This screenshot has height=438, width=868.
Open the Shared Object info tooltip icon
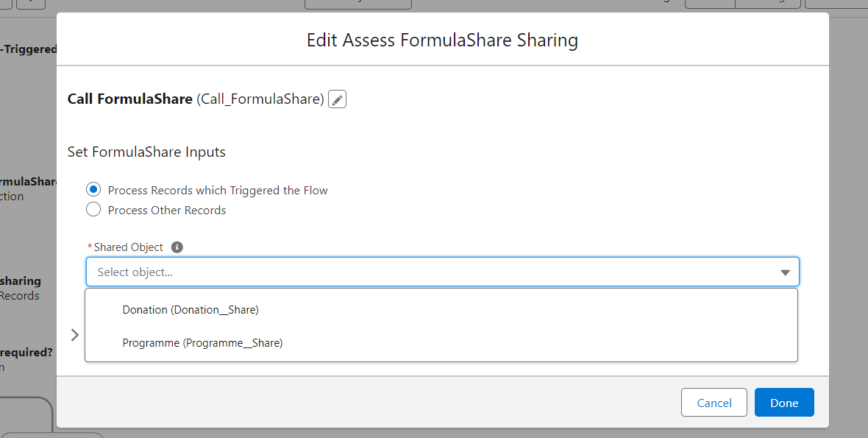(177, 247)
